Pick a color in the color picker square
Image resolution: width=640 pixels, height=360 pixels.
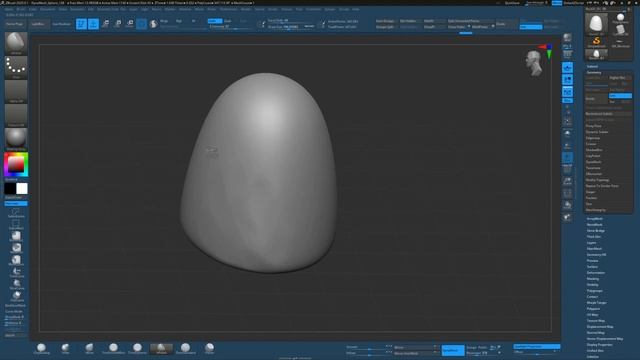coord(16,164)
